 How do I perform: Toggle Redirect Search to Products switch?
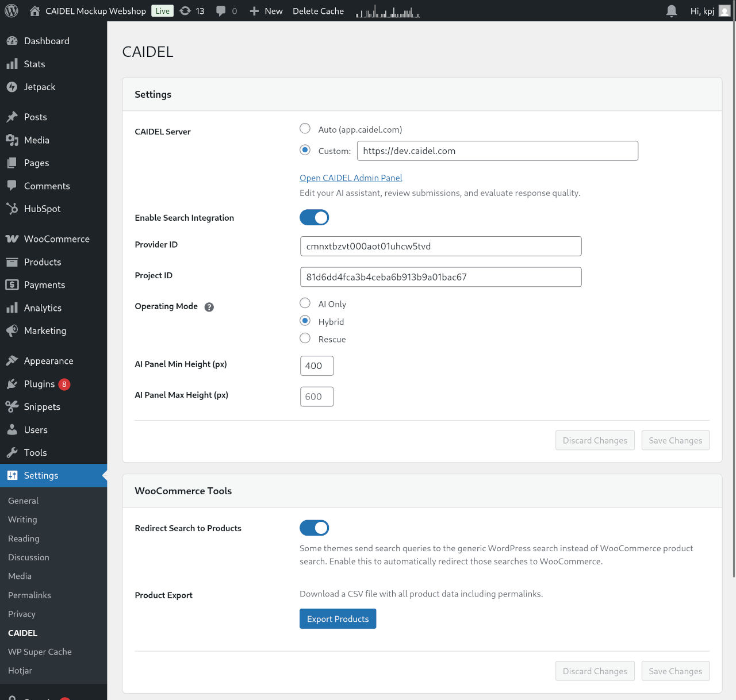[x=314, y=528]
